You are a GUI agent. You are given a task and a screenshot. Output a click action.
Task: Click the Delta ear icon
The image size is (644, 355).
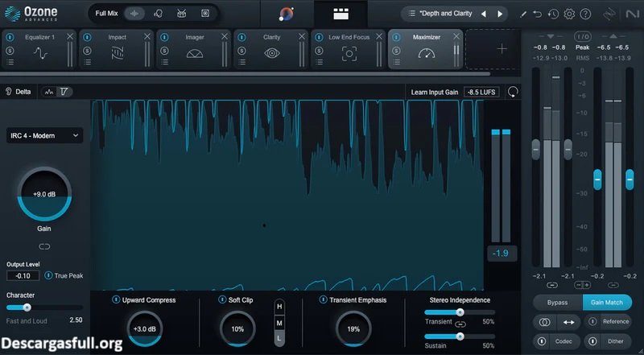pos(10,92)
